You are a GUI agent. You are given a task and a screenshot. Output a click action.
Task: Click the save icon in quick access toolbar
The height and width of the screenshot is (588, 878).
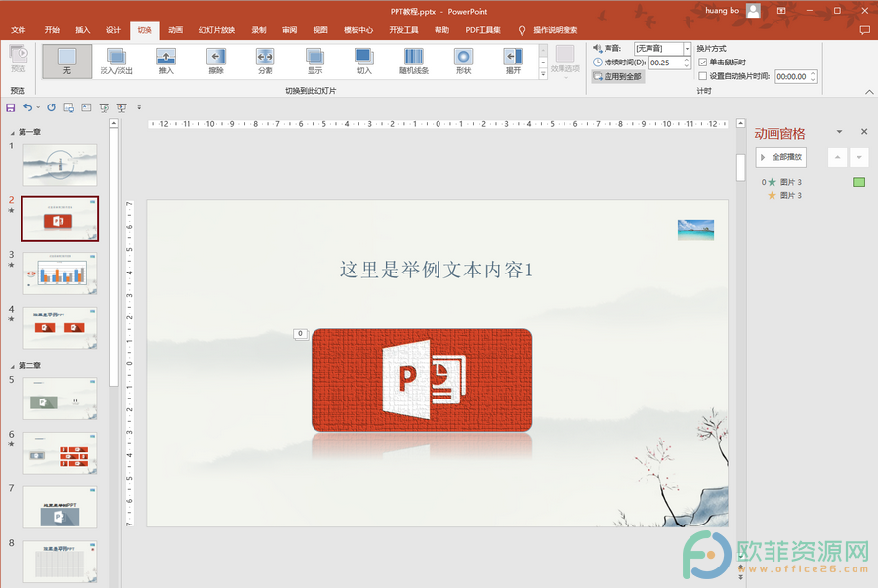pyautogui.click(x=10, y=107)
